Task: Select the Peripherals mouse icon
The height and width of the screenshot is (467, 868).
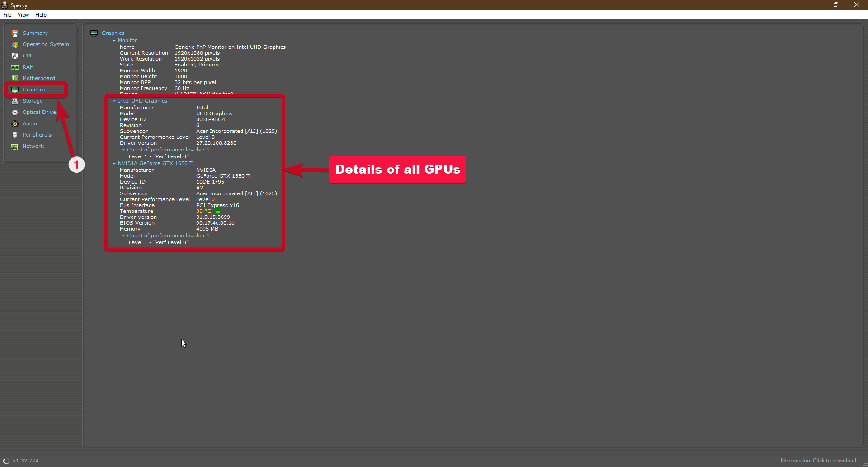Action: (15, 135)
